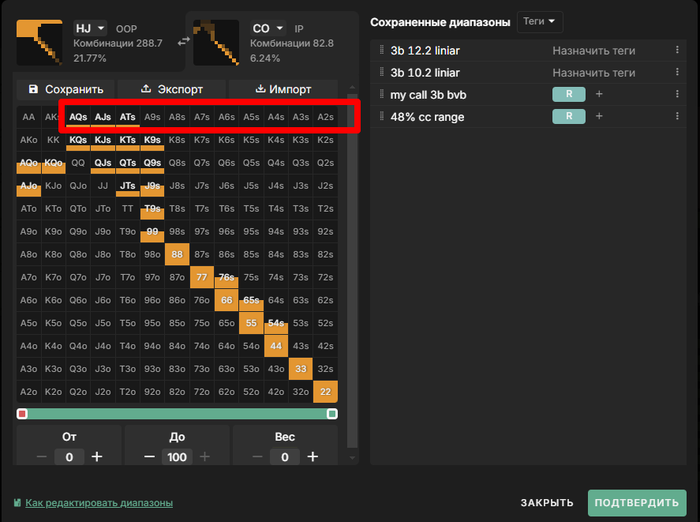Open options menu for 3b 10.2 liniar
Image resolution: width=700 pixels, height=522 pixels.
tap(677, 72)
